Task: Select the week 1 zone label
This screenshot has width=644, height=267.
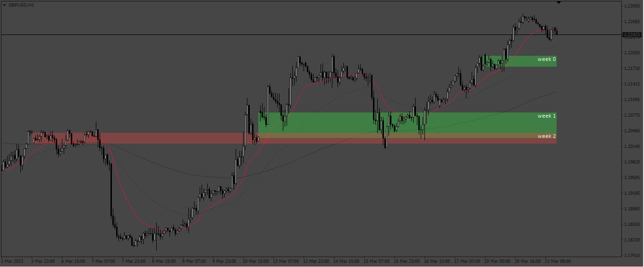Action: (x=547, y=116)
